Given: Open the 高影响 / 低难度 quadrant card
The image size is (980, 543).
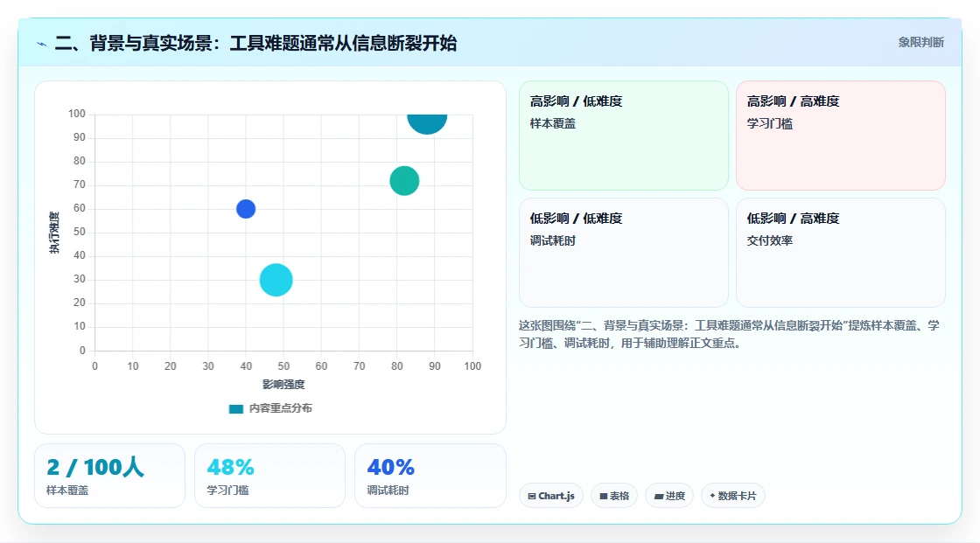Looking at the screenshot, I should click(x=624, y=135).
